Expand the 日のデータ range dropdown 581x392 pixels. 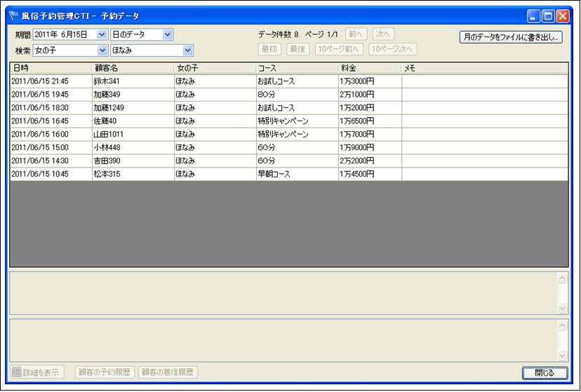click(x=167, y=34)
